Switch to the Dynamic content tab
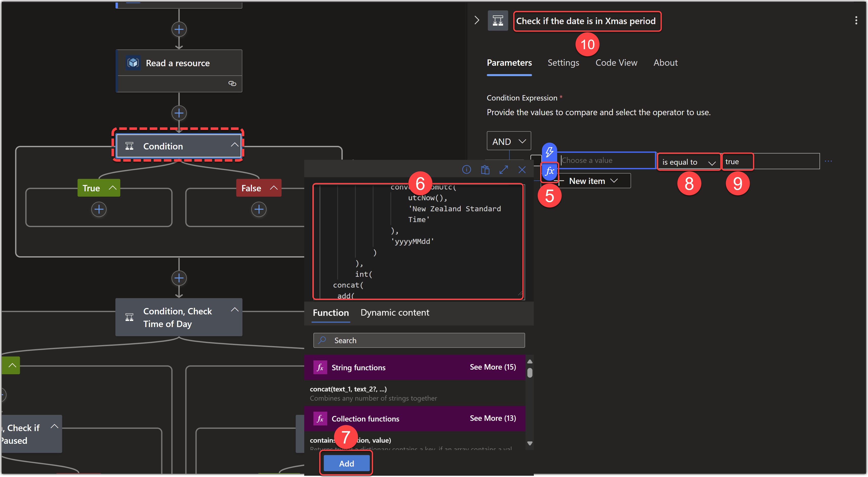Viewport: 868px width, 477px height. pos(395,312)
